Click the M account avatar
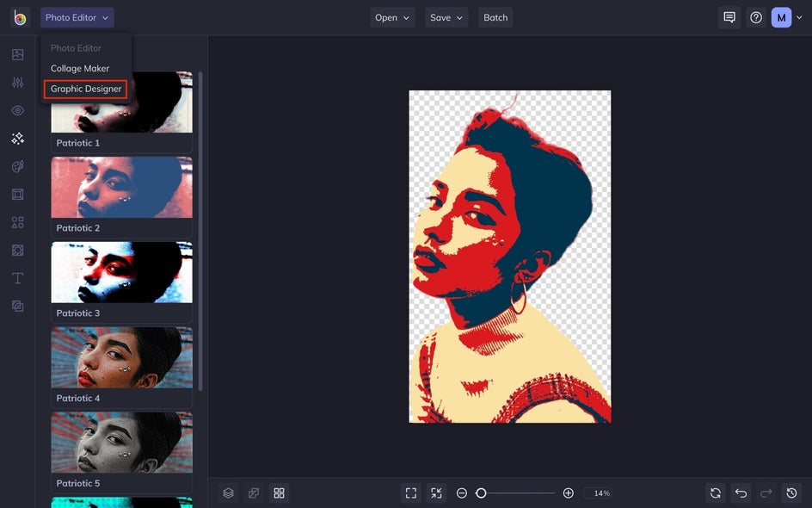Viewport: 812px width, 508px height. point(781,17)
